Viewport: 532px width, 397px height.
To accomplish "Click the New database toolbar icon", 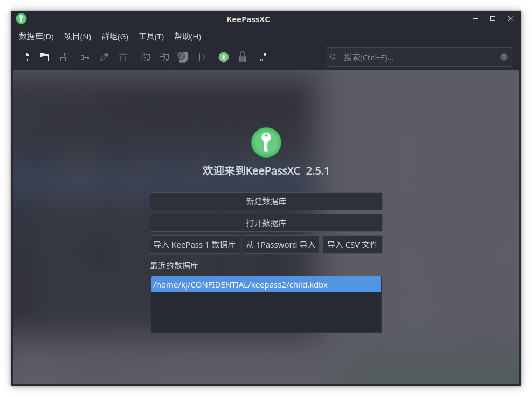I will (25, 57).
